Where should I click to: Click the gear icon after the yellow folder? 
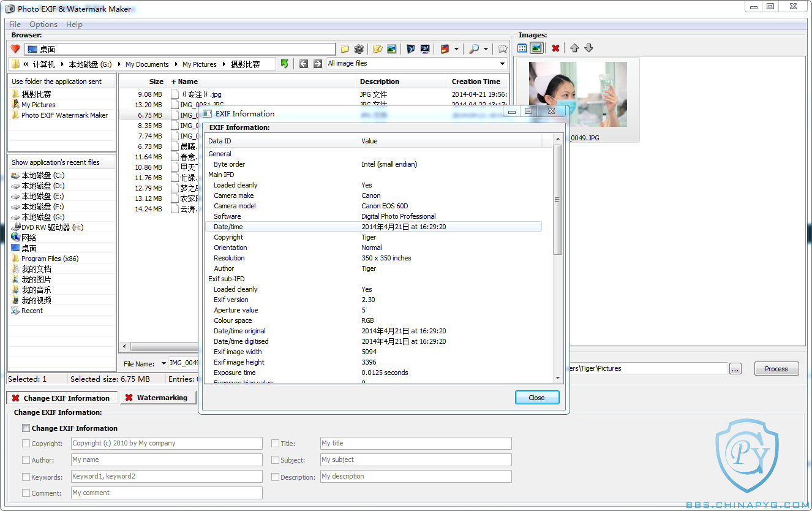(359, 49)
